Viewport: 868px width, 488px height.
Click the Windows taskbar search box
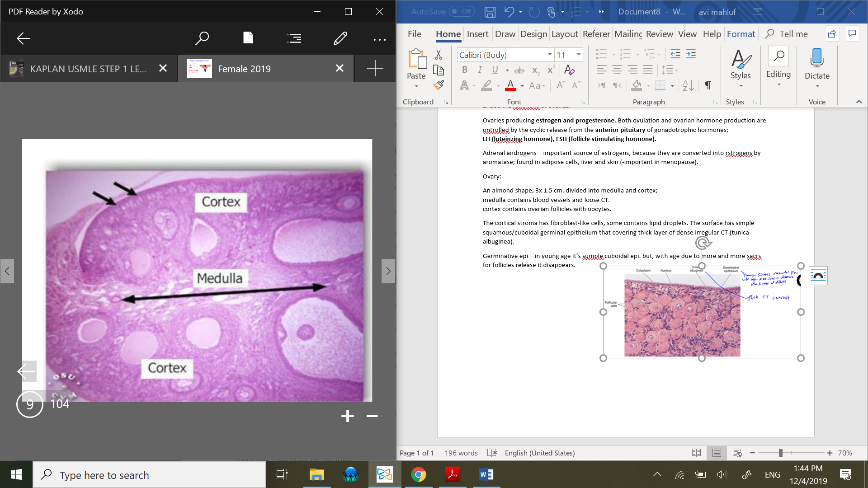149,475
